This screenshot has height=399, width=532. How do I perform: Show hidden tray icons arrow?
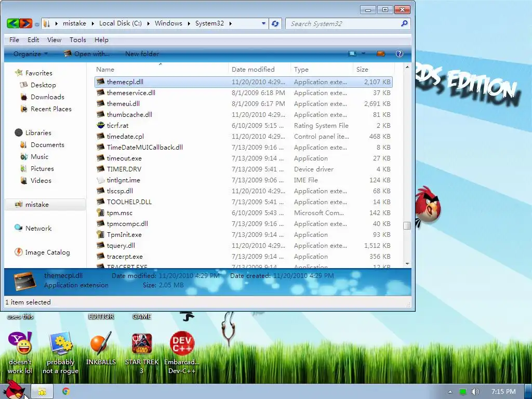pos(450,392)
